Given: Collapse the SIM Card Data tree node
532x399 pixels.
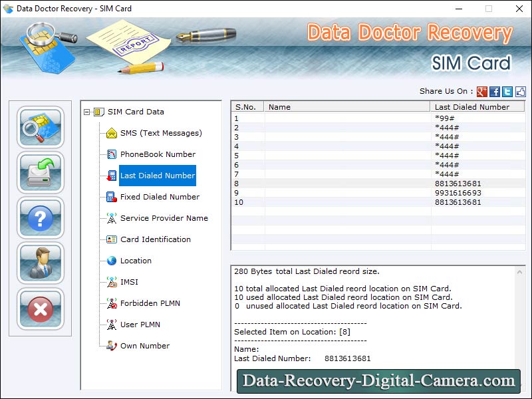Looking at the screenshot, I should tap(87, 112).
